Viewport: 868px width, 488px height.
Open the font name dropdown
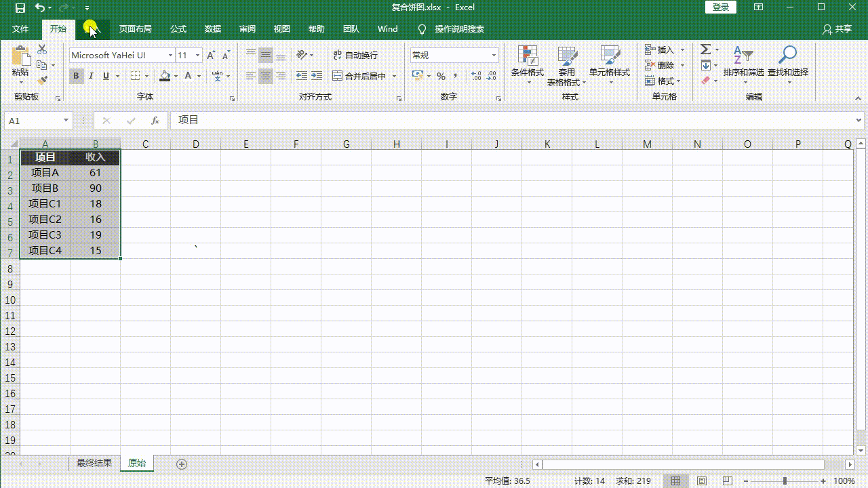170,56
